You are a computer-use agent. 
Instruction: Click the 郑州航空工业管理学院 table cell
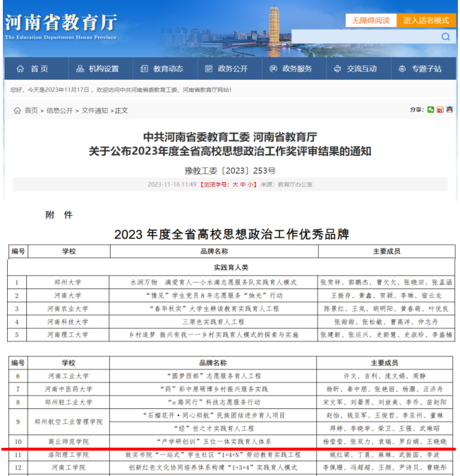pyautogui.click(x=68, y=422)
